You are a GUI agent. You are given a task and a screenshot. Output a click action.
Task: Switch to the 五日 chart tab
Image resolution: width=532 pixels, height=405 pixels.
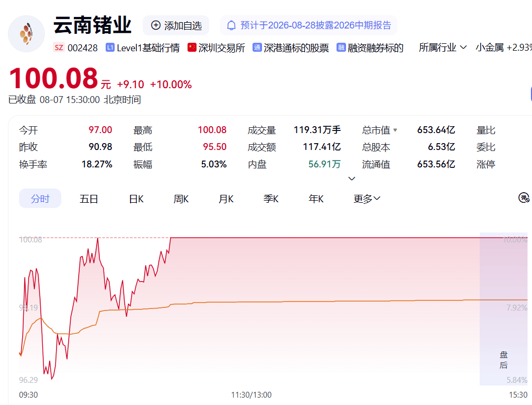(x=89, y=199)
